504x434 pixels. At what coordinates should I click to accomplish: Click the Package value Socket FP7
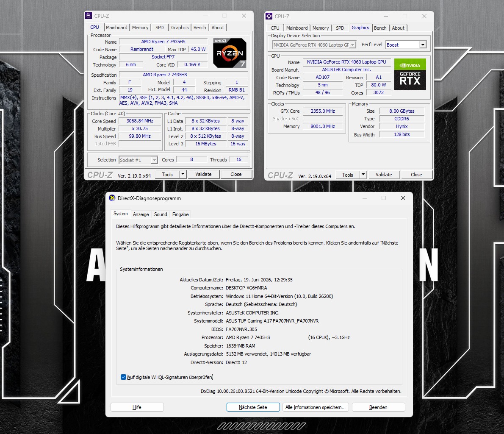163,57
